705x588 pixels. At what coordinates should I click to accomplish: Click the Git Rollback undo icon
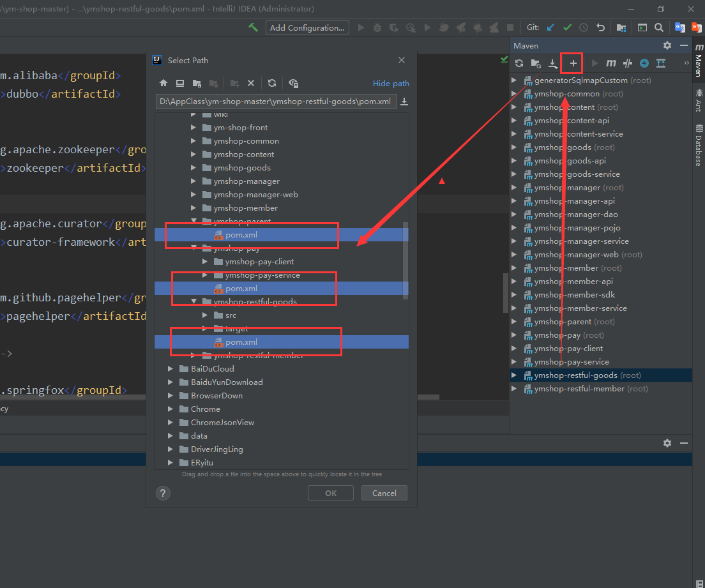coord(600,27)
